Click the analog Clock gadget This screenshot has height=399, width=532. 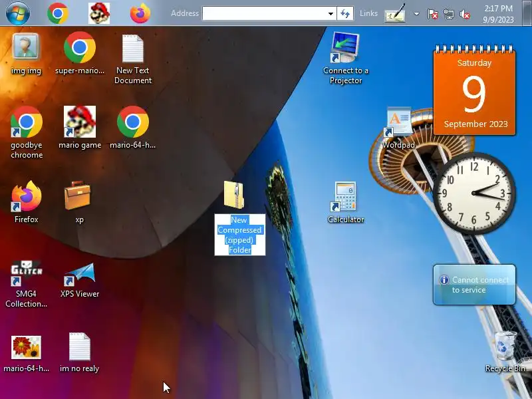[x=474, y=194]
